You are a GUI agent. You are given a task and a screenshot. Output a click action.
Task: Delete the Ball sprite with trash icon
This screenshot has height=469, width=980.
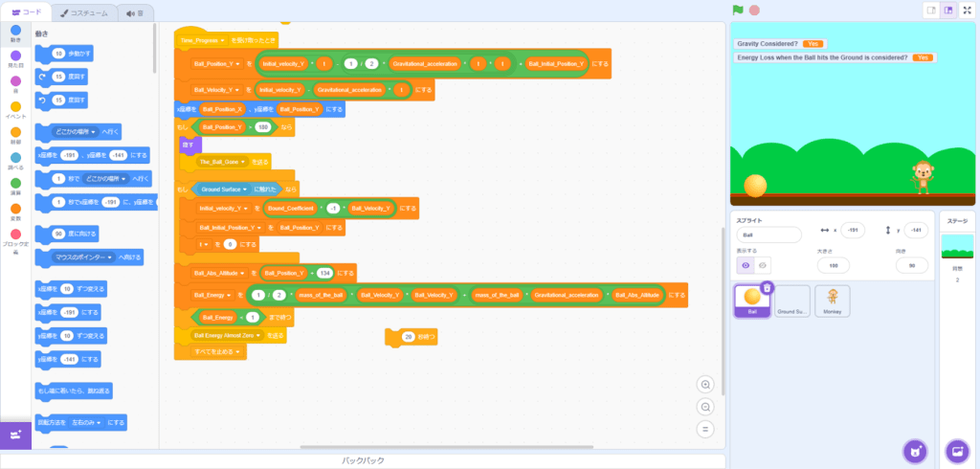tap(766, 288)
